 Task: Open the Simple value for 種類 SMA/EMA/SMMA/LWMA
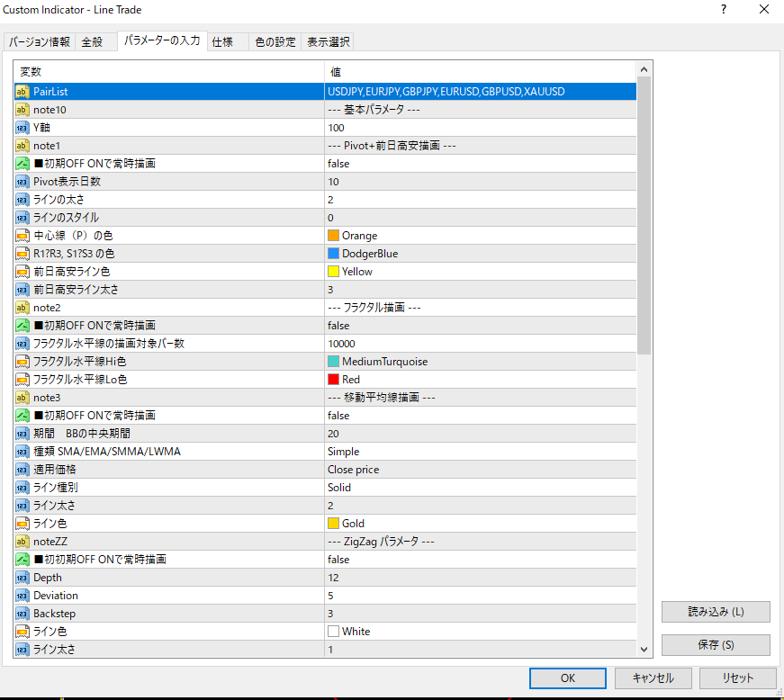(x=343, y=452)
